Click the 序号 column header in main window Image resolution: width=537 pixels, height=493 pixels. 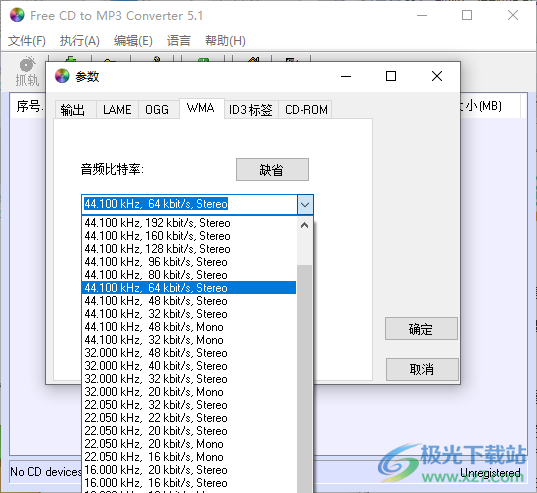tap(29, 106)
